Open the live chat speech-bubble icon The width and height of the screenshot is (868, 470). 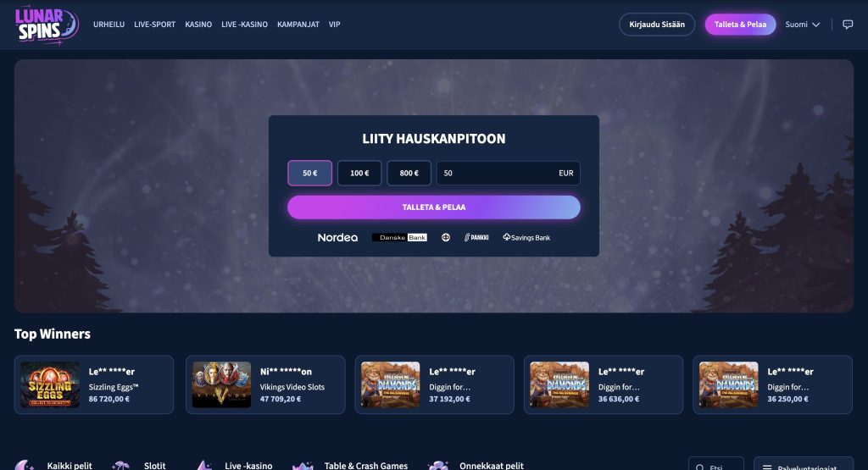point(848,25)
